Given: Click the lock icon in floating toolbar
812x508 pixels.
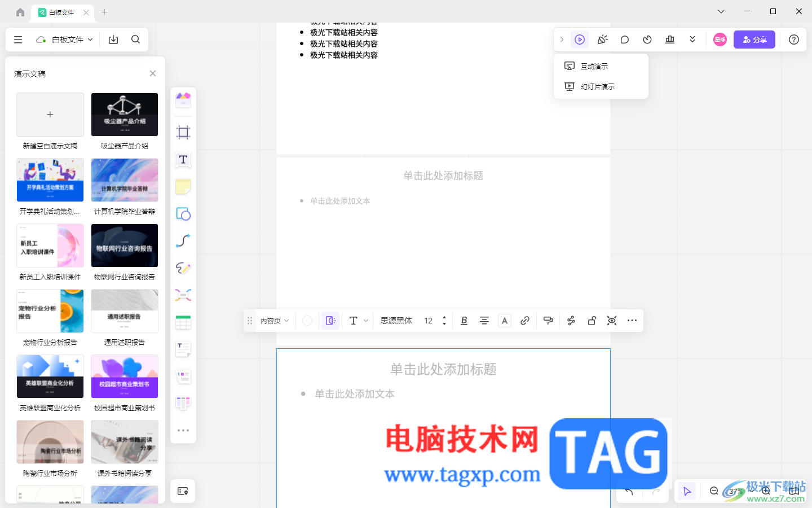Looking at the screenshot, I should tap(592, 321).
